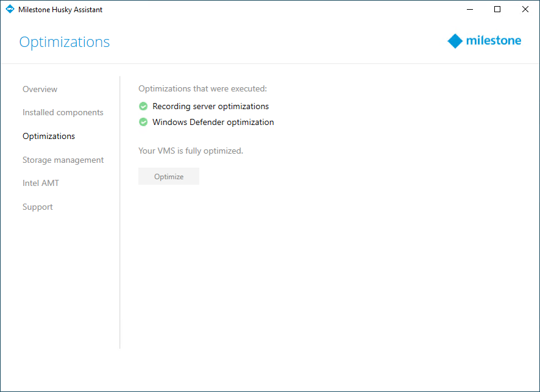Open the Overview section

click(x=40, y=89)
